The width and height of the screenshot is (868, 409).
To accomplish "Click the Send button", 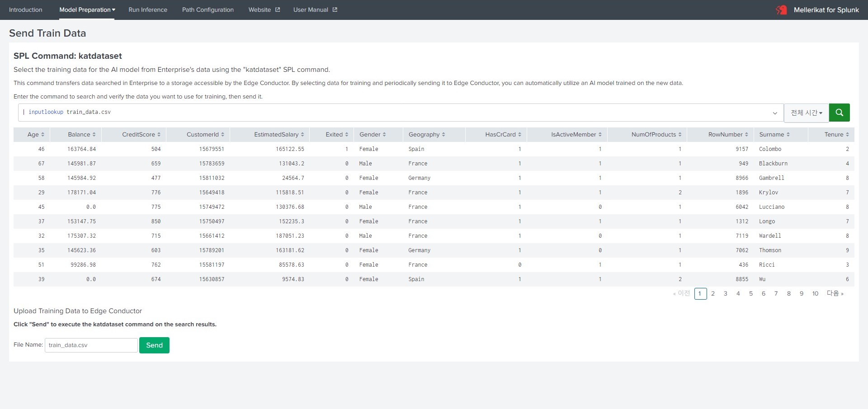I will (x=154, y=345).
